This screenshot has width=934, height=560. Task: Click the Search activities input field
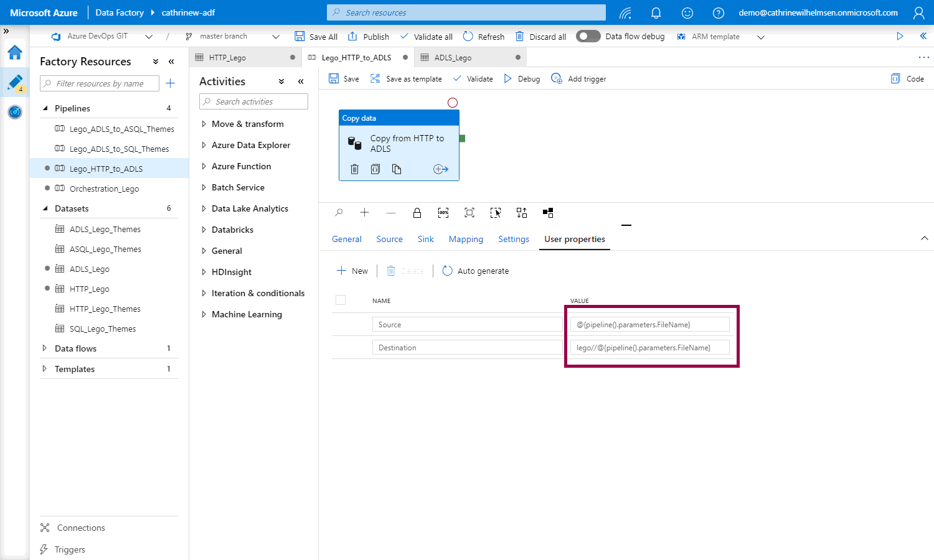(x=254, y=102)
